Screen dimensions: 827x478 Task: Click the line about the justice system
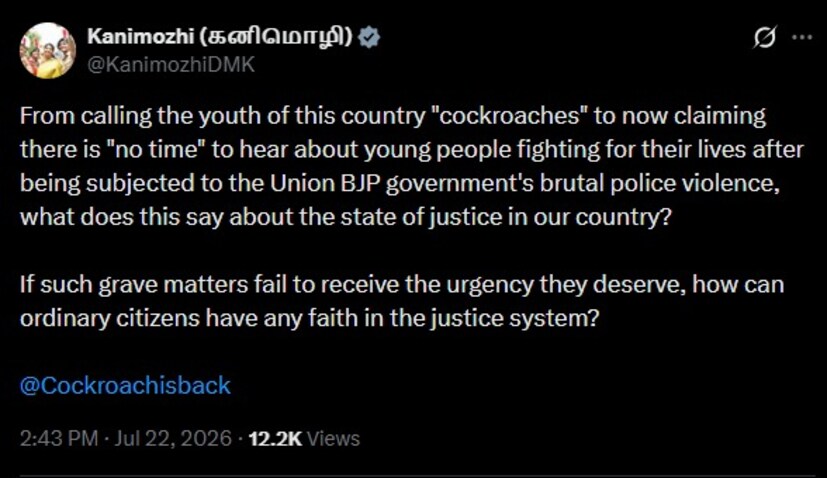pos(310,319)
